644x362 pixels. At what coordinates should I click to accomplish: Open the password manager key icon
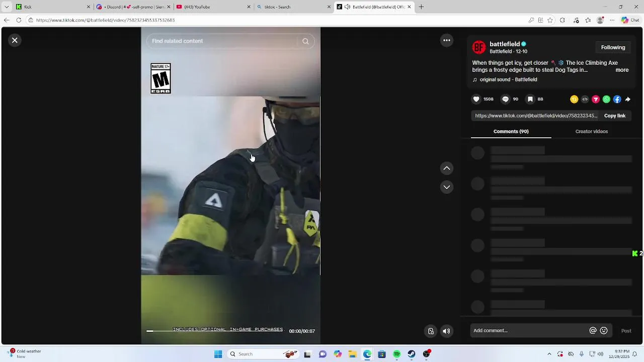(531, 20)
